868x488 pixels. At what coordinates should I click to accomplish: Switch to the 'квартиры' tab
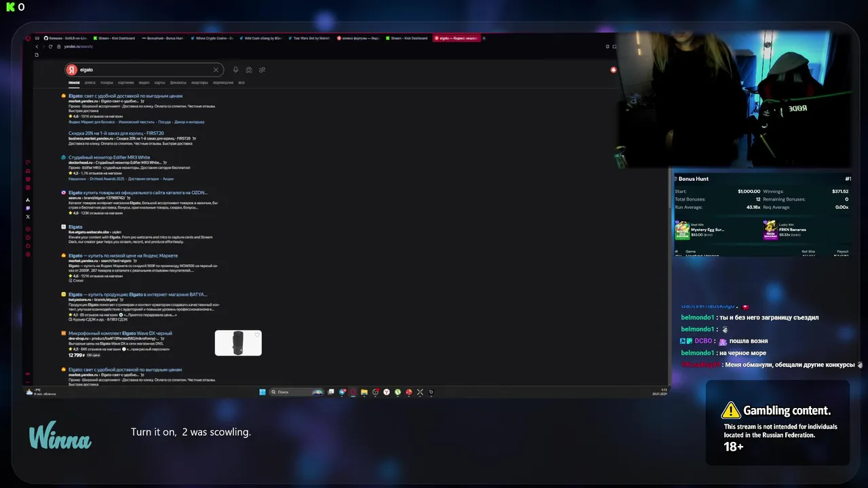pyautogui.click(x=199, y=83)
